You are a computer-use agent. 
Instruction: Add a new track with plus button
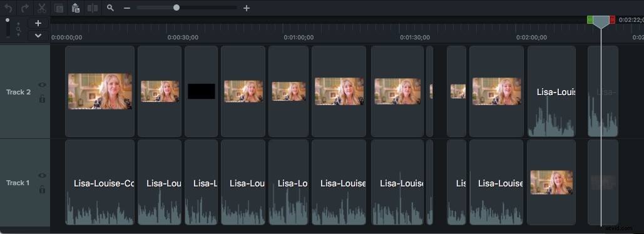(x=38, y=23)
